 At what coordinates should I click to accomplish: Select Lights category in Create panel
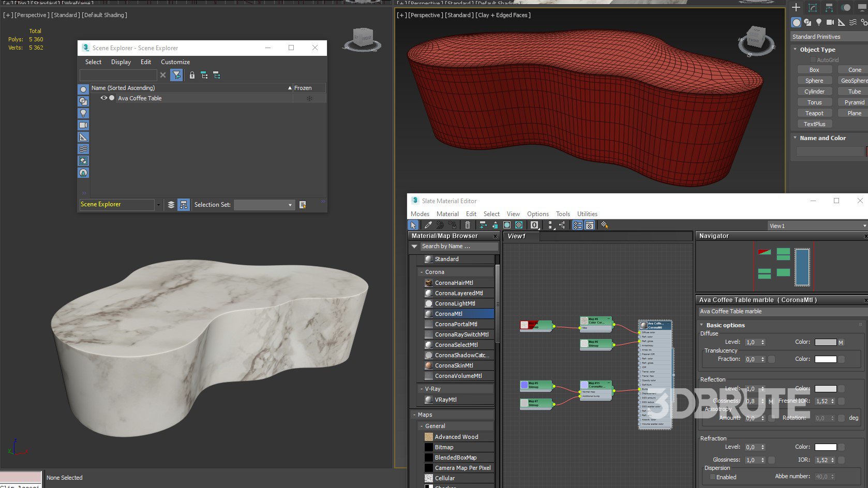point(818,22)
